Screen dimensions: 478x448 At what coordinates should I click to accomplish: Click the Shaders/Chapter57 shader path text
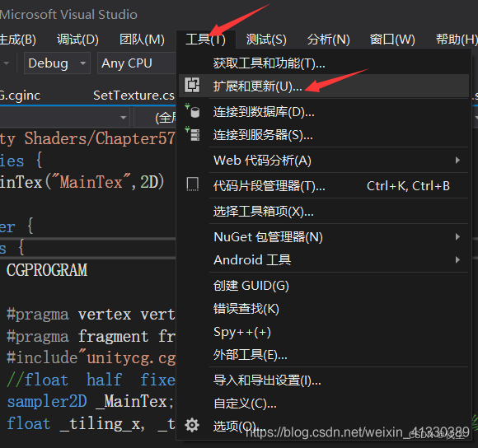coord(100,138)
